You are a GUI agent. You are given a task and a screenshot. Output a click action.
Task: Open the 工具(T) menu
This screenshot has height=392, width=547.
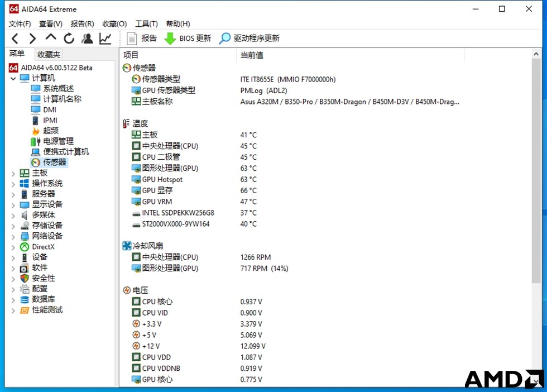pos(146,24)
